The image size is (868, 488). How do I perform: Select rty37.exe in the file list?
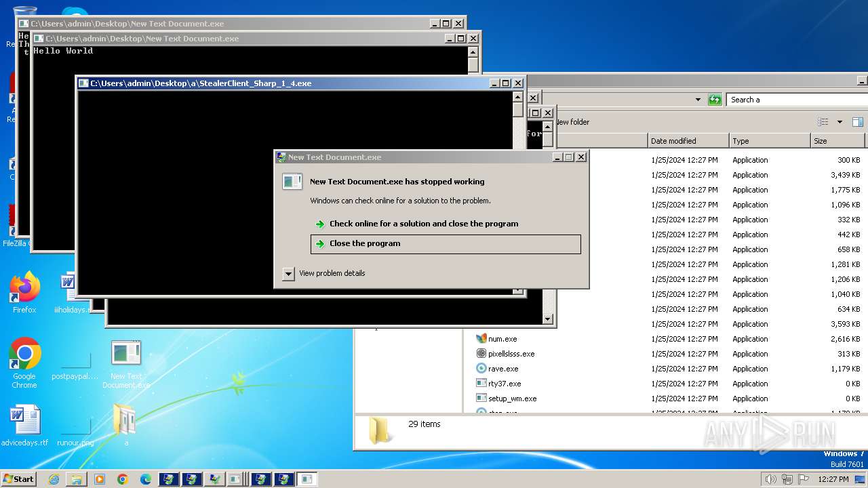click(505, 384)
